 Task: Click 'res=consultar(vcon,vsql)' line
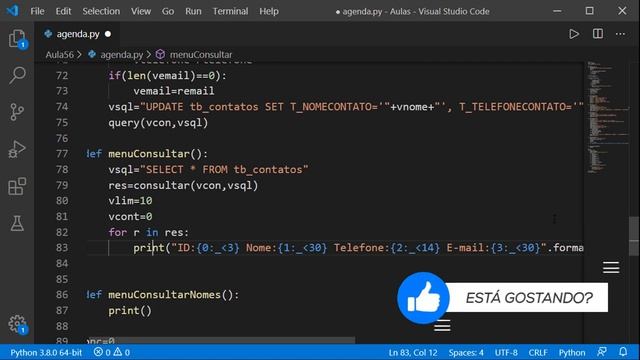[183, 185]
